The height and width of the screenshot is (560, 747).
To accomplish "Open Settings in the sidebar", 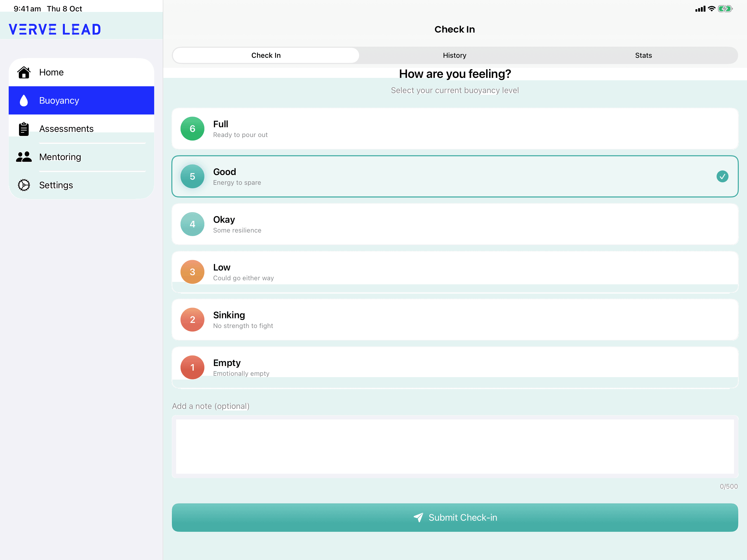I will click(81, 185).
